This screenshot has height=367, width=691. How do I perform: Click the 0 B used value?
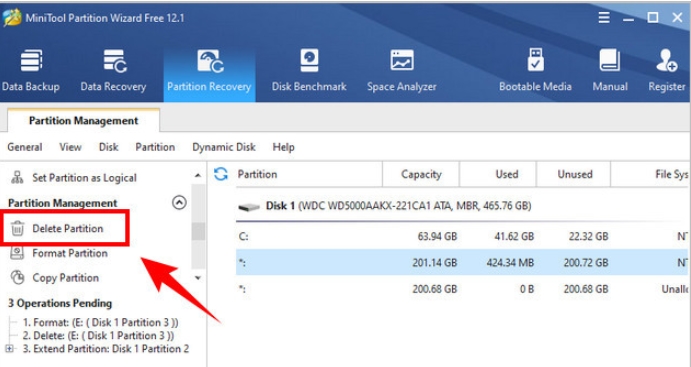pyautogui.click(x=527, y=289)
